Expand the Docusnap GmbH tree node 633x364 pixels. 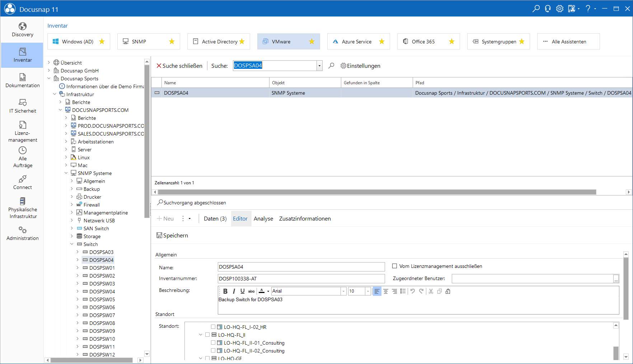point(49,71)
